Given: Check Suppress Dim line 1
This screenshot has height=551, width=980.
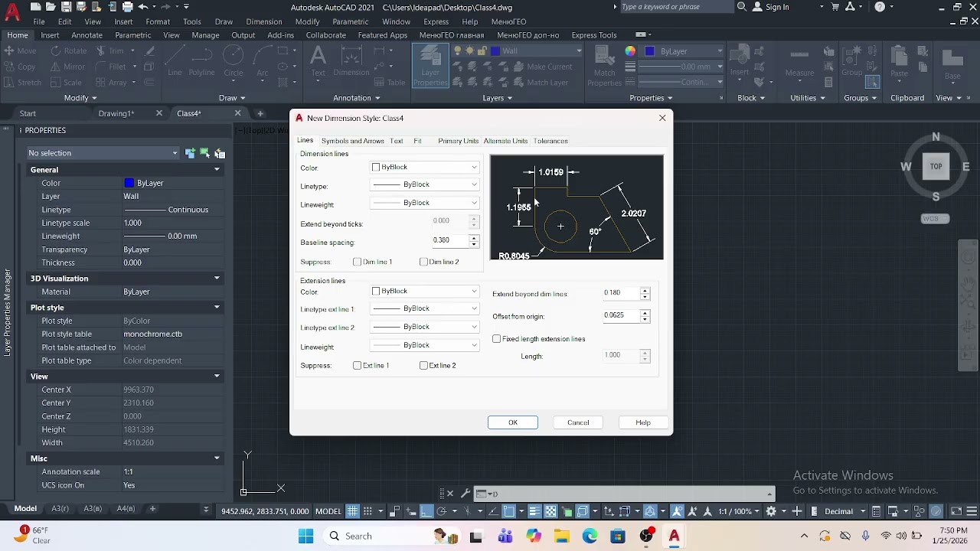Looking at the screenshot, I should 358,262.
